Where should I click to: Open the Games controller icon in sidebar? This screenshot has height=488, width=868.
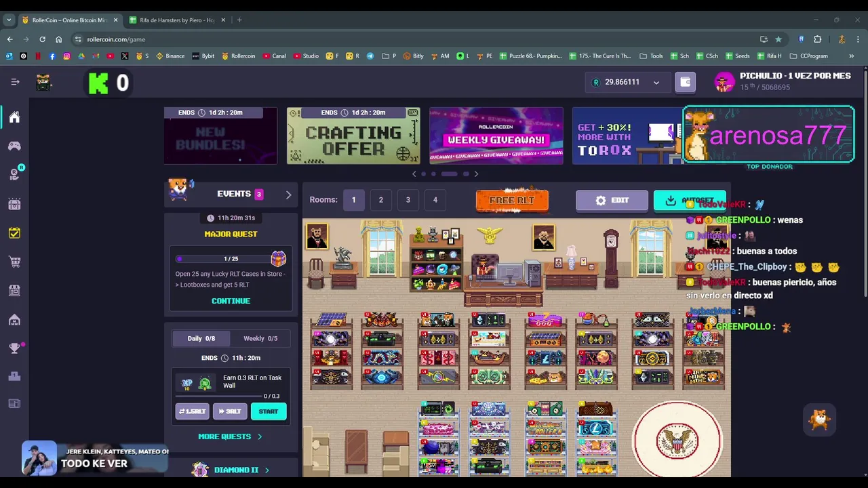coord(14,146)
